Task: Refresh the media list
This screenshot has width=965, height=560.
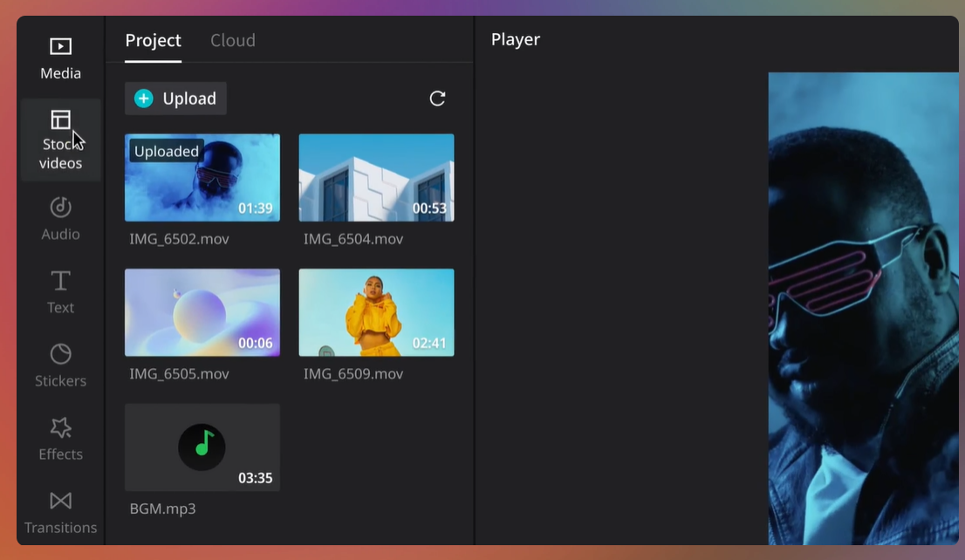Action: [x=437, y=99]
